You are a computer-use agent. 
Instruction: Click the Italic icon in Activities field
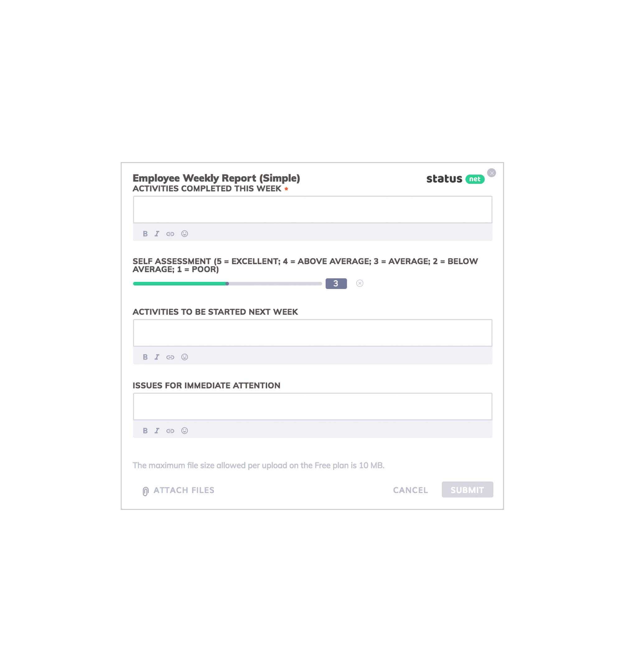coord(157,233)
